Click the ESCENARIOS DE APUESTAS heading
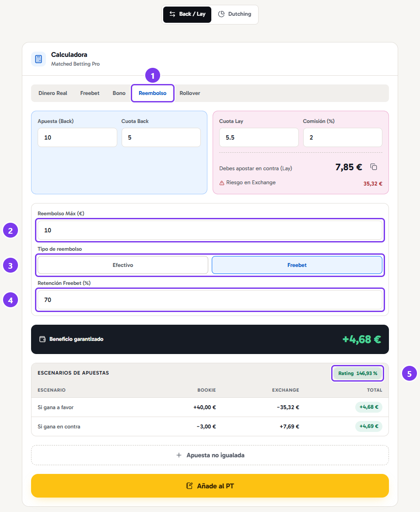The width and height of the screenshot is (420, 512). click(x=73, y=373)
